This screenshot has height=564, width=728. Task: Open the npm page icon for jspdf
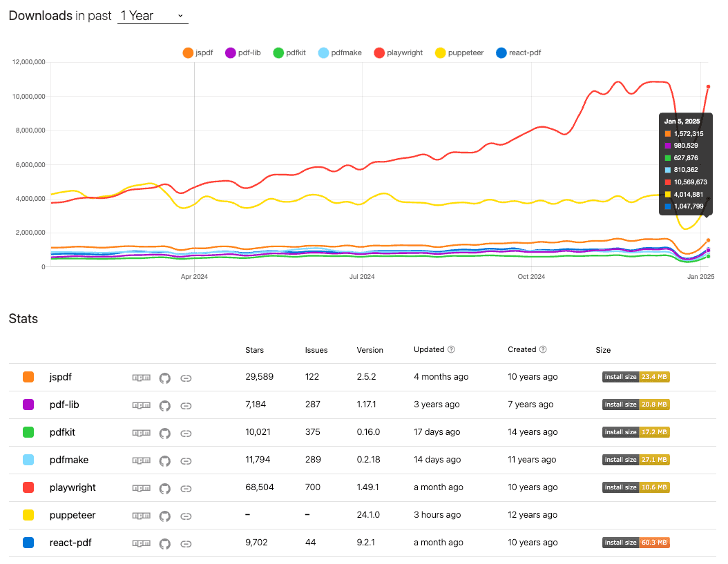[x=142, y=378]
